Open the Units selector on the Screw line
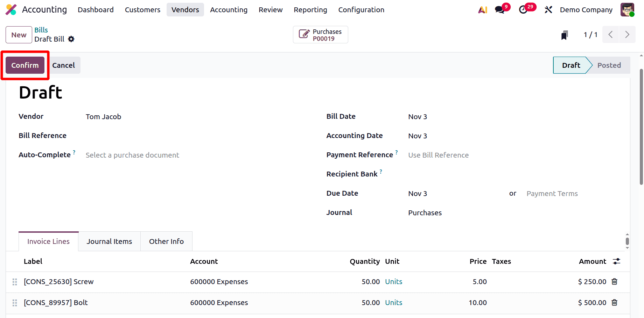Image resolution: width=644 pixels, height=318 pixels. pyautogui.click(x=393, y=282)
